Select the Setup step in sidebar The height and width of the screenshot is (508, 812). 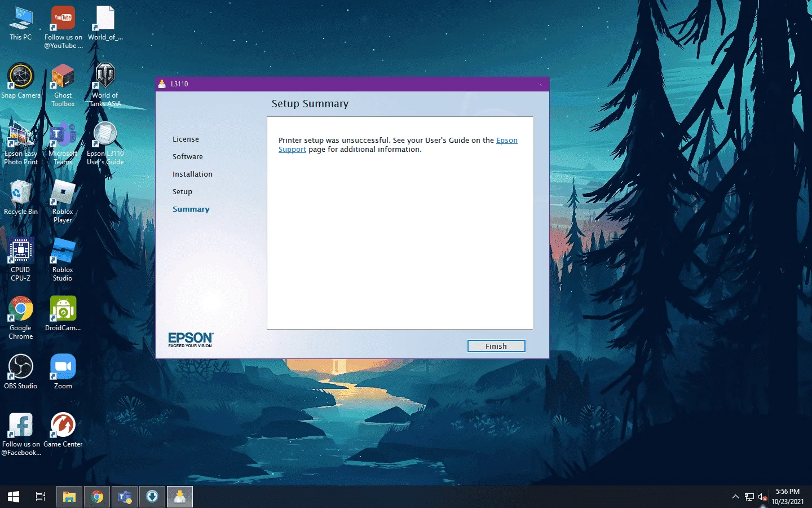pos(182,191)
